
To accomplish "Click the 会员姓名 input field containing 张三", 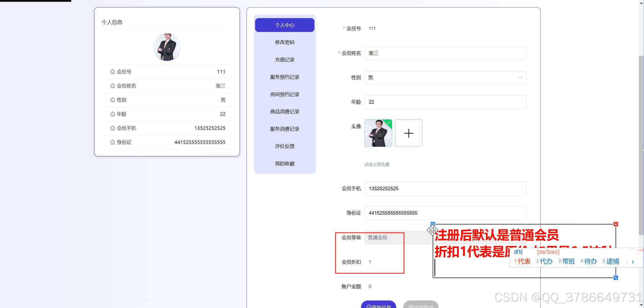I will point(445,53).
